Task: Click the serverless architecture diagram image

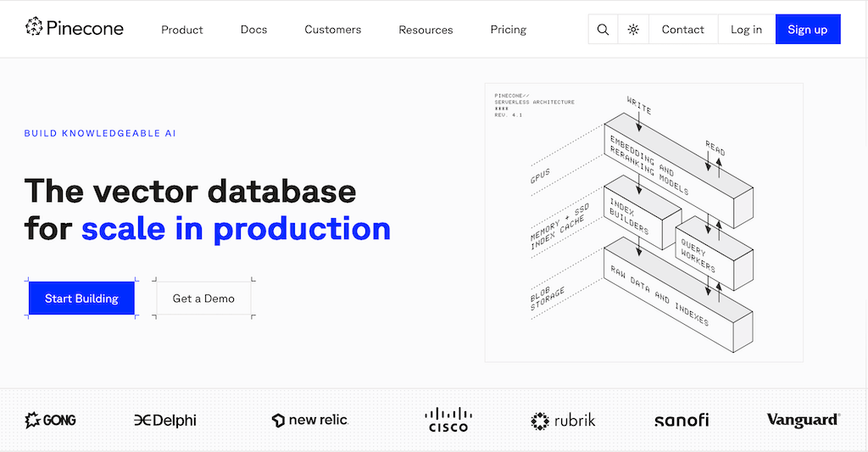Action: 643,222
